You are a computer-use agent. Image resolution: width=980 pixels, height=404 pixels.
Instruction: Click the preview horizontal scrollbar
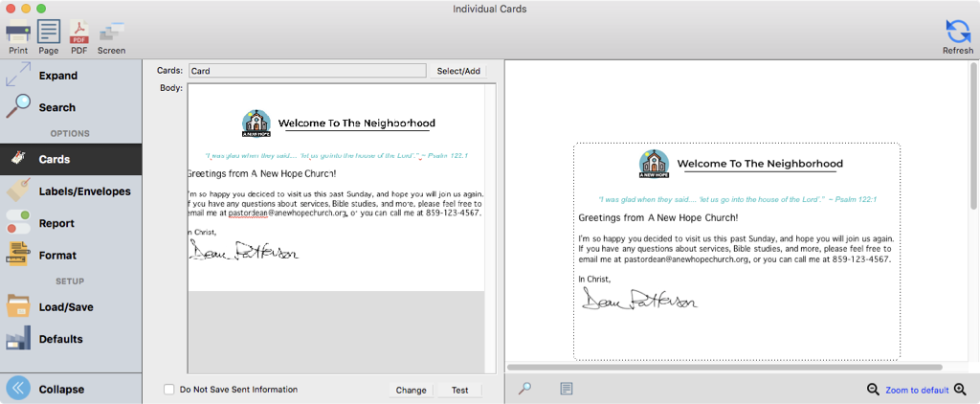click(724, 367)
